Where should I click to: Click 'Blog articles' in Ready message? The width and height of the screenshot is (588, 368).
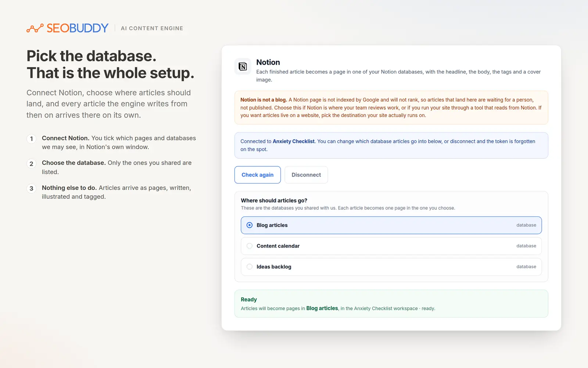coord(322,308)
